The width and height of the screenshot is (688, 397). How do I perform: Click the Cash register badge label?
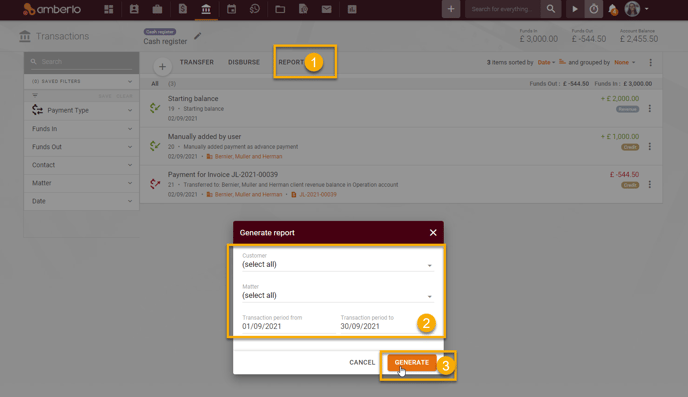160,32
